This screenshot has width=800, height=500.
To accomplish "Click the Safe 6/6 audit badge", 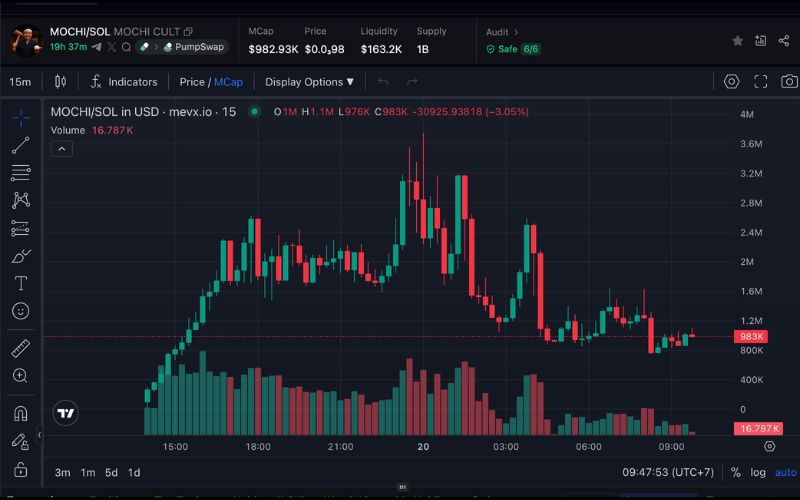I will pos(513,49).
